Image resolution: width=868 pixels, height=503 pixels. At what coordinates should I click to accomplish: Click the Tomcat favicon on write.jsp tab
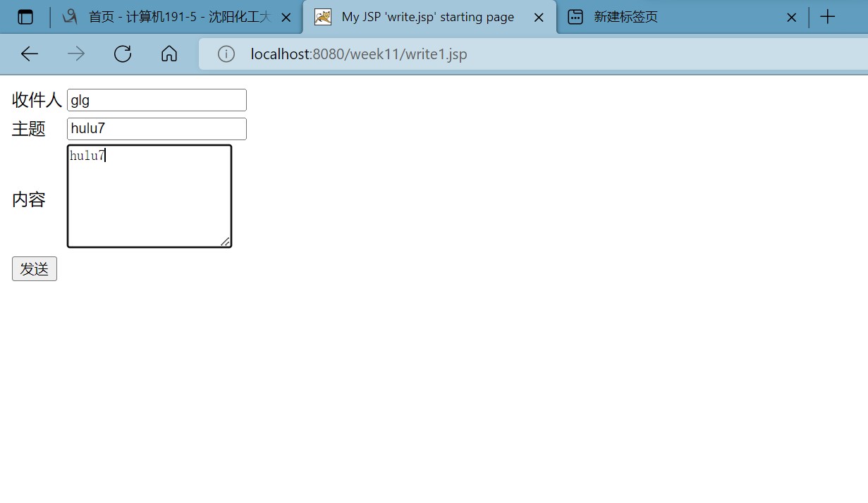coord(323,17)
